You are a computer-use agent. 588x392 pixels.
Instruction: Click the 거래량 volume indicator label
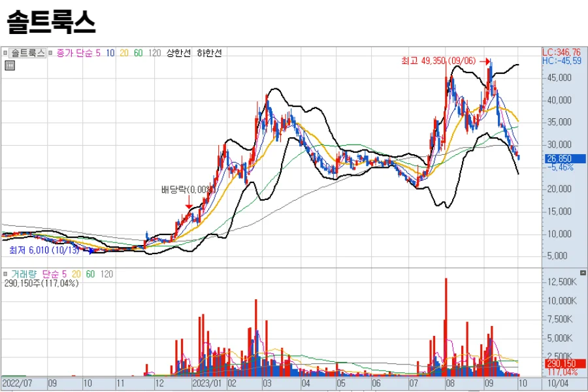click(x=24, y=274)
